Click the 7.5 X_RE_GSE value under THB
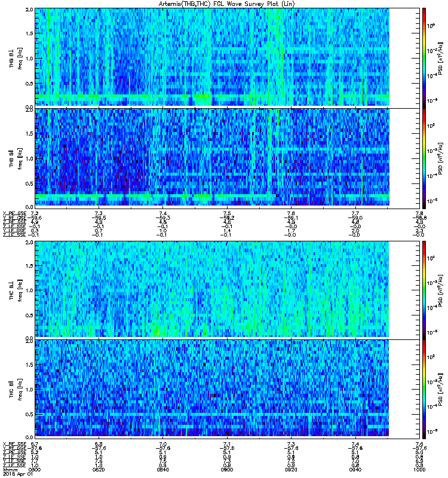 click(227, 213)
